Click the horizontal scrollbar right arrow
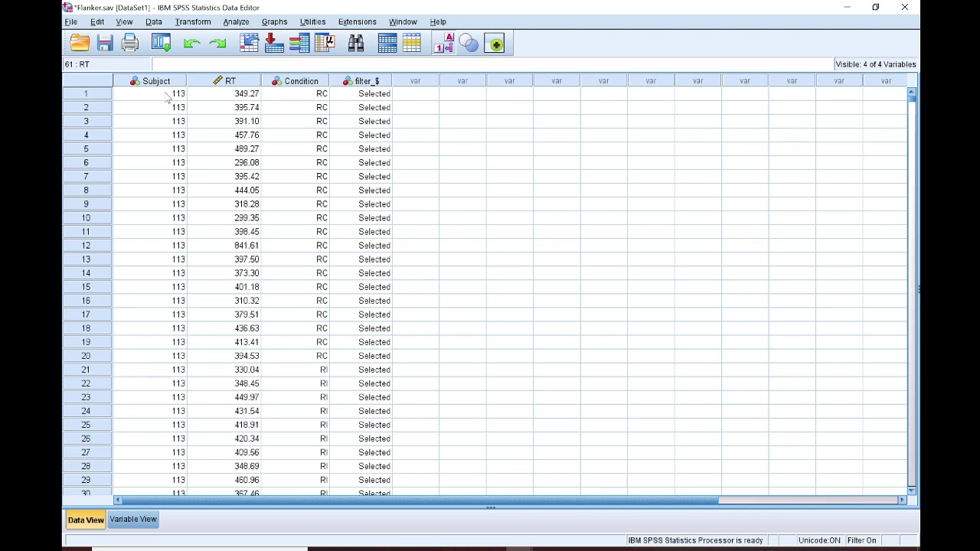Image resolution: width=980 pixels, height=551 pixels. (902, 500)
